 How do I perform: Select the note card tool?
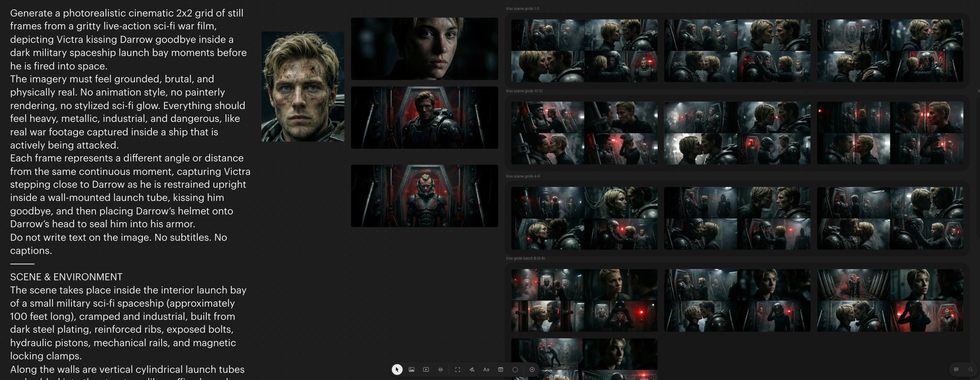tap(501, 369)
